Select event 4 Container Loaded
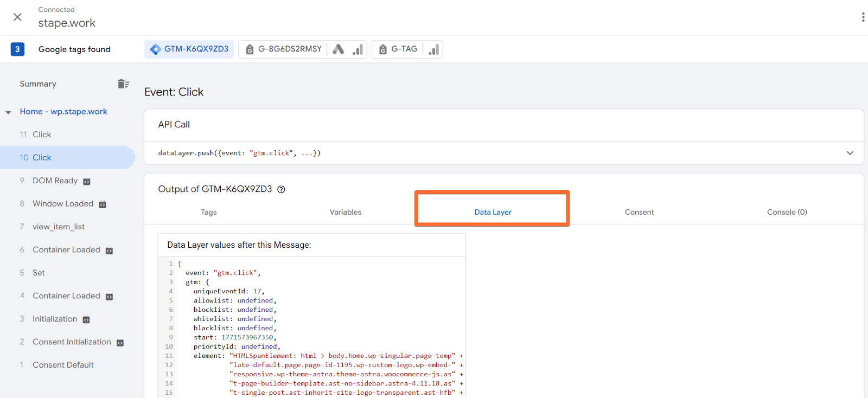 [67, 296]
